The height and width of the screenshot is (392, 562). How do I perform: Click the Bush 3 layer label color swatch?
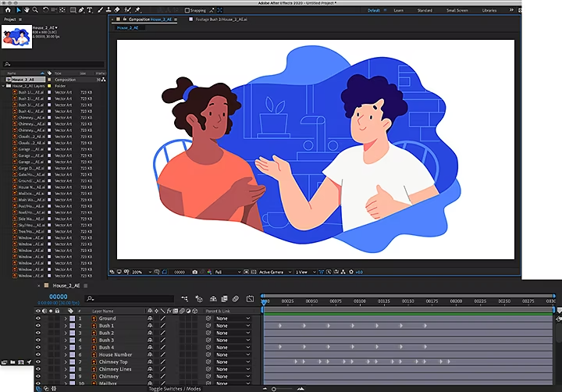point(73,340)
